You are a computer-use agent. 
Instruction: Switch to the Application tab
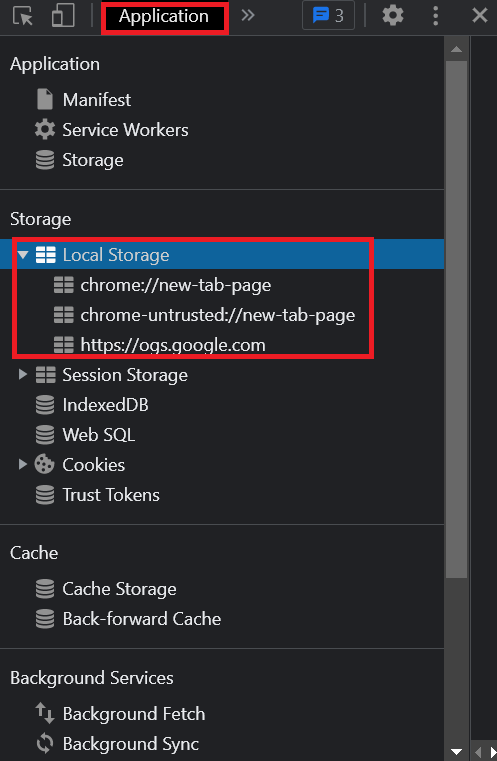tap(164, 17)
